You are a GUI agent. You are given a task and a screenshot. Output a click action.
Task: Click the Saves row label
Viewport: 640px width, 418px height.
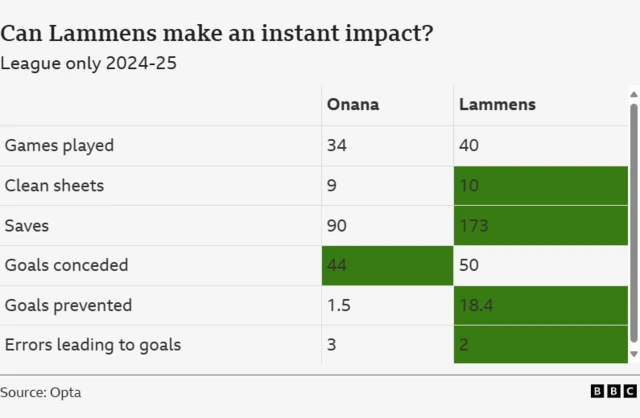click(27, 225)
